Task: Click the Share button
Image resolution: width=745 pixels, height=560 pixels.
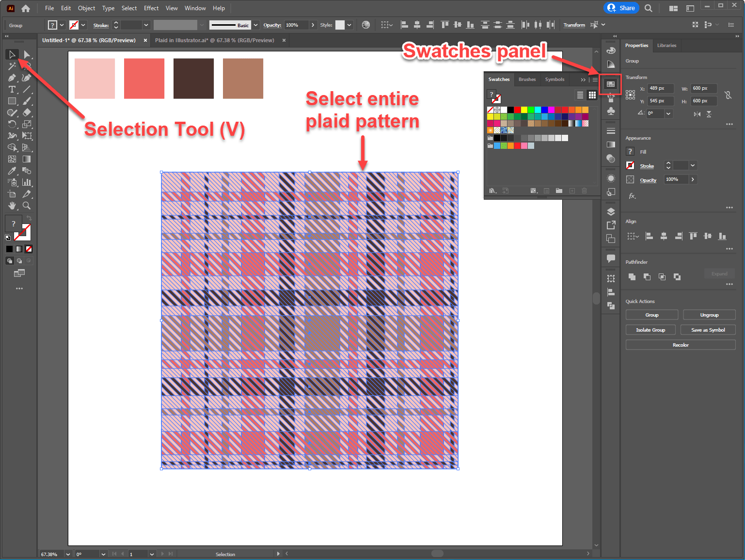Action: pos(621,8)
